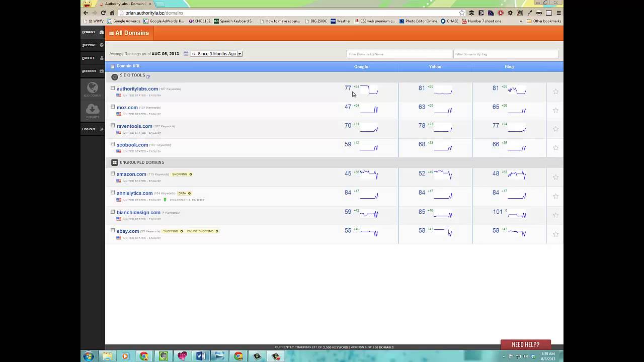Screen dimensions: 644x362
Task: Star the seobook.com row
Action: (x=555, y=148)
